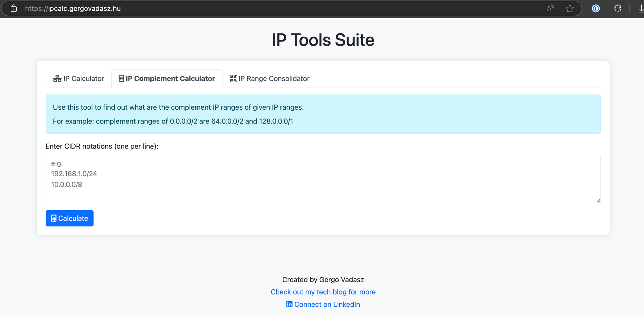Click the site security lock icon

(x=14, y=8)
